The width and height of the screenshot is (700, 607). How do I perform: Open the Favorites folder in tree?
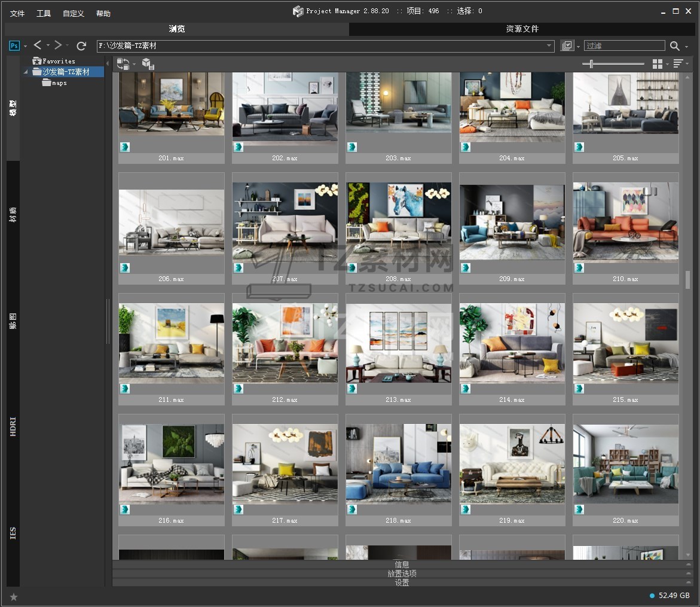59,61
